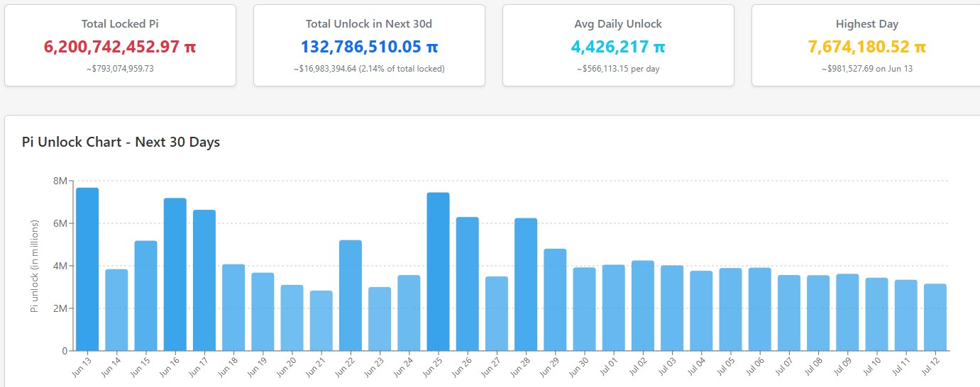The width and height of the screenshot is (980, 387).
Task: Select the Jun 28 unlock bar
Action: tap(526, 284)
